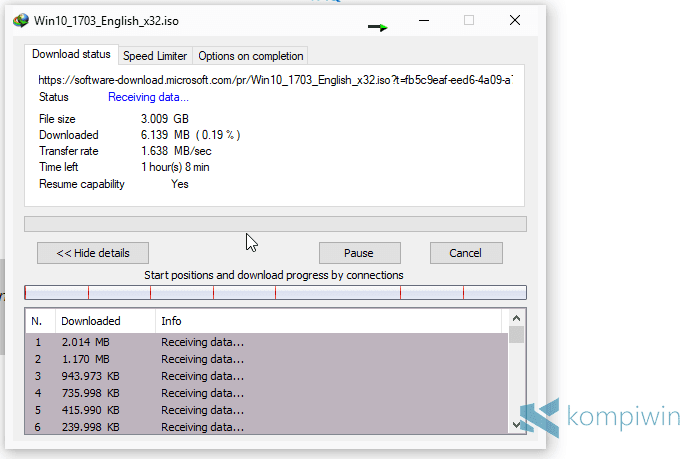Cancel the download
Image resolution: width=690 pixels, height=459 pixels.
466,253
